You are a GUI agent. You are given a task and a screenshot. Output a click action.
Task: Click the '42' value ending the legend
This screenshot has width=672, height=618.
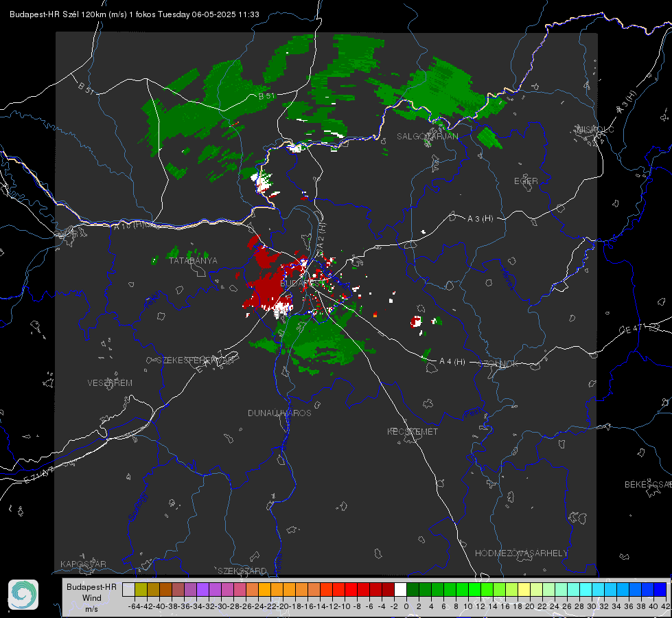click(666, 606)
